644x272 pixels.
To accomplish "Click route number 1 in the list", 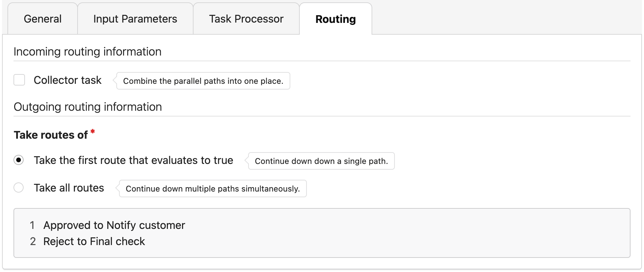I will [32, 225].
